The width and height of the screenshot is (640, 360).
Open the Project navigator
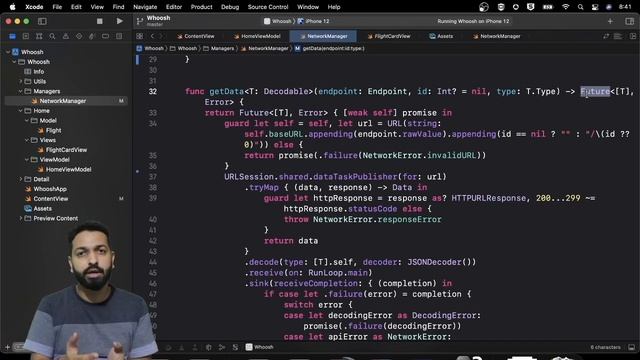pyautogui.click(x=12, y=36)
